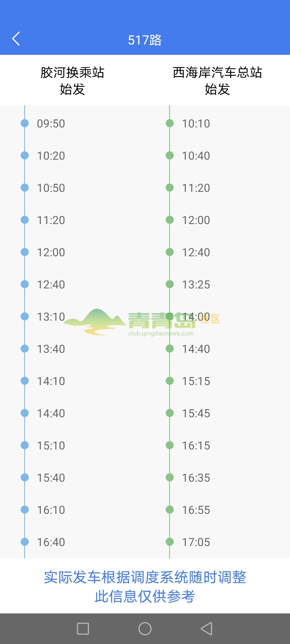Tap 西海岸汽车总站始发 column header
Viewport: 290px width, 644px height.
(218, 81)
